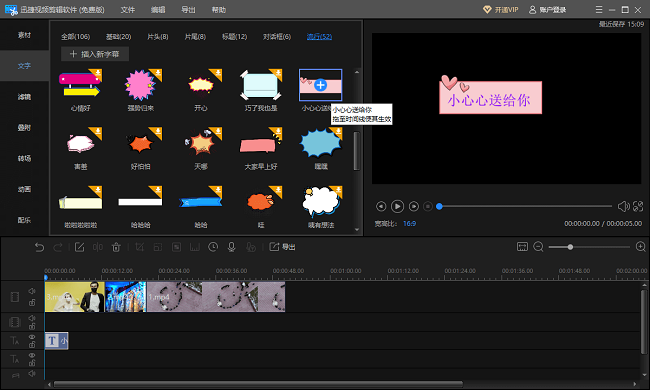650x390 pixels.
Task: Change aspect ratio 16:9 setting
Action: 409,223
